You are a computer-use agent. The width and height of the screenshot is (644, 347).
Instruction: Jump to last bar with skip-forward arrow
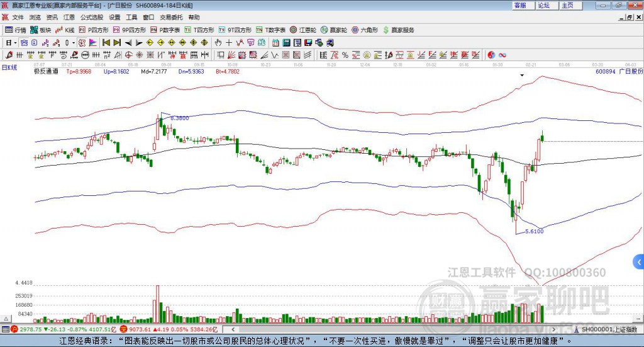[117, 43]
